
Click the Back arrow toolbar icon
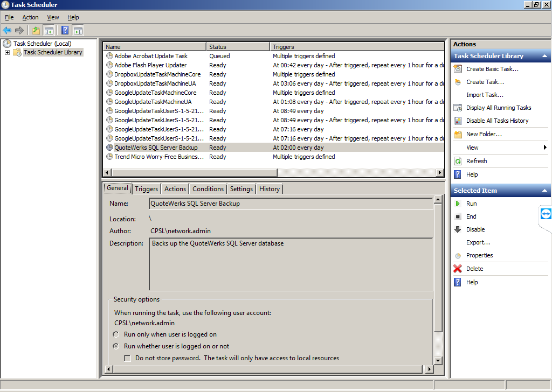click(6, 31)
